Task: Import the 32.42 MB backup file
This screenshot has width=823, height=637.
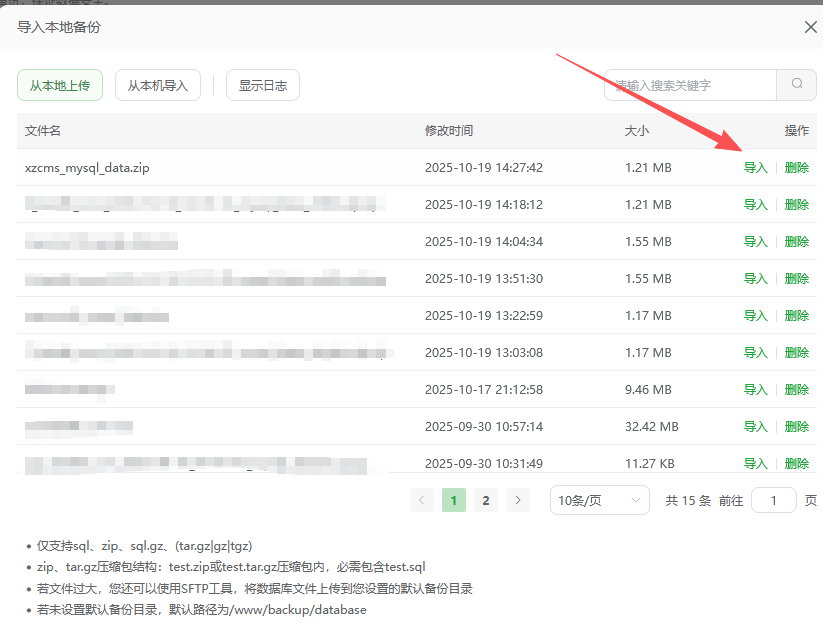Action: pyautogui.click(x=755, y=427)
